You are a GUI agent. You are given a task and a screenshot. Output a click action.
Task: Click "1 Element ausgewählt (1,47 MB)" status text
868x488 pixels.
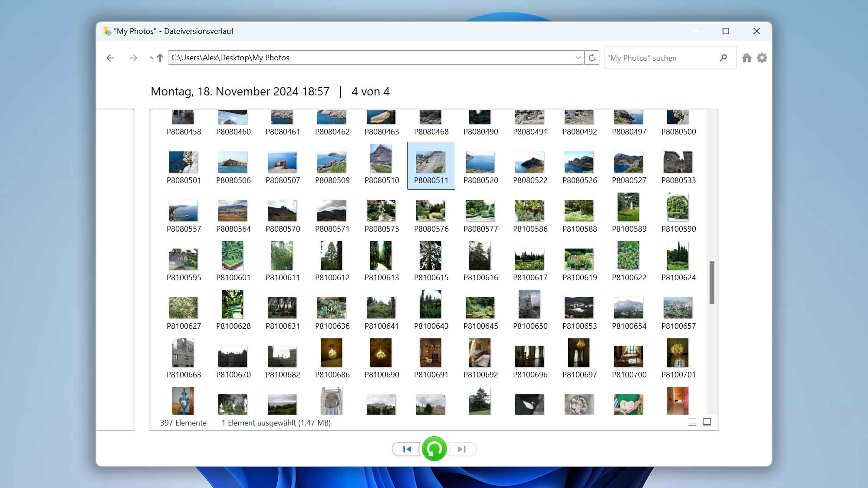pos(276,422)
